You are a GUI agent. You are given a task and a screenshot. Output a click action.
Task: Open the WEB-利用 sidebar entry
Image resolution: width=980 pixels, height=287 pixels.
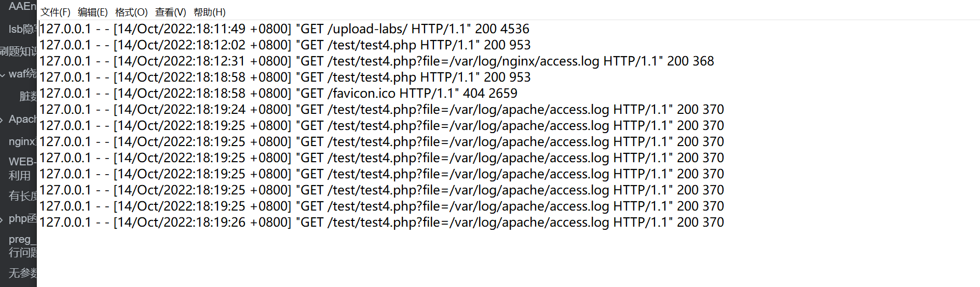pyautogui.click(x=21, y=168)
